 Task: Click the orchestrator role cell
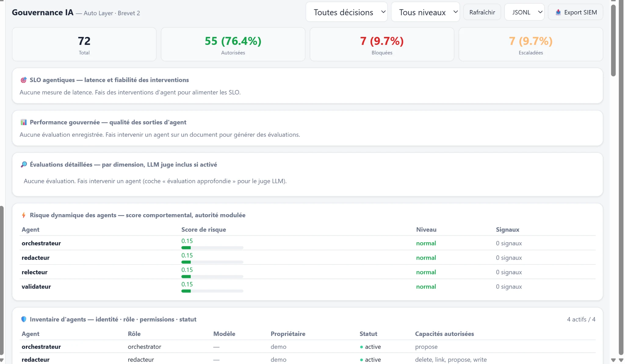point(144,347)
